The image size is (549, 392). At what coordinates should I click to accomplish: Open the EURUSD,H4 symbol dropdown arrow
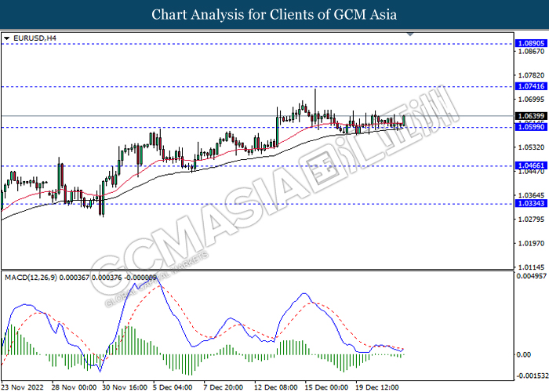click(6, 38)
